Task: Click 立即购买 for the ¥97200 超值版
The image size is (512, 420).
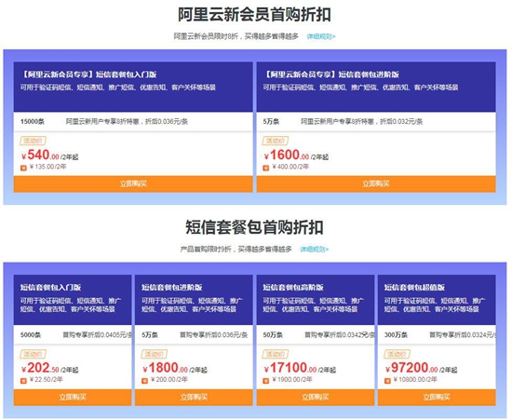Action: [x=437, y=397]
